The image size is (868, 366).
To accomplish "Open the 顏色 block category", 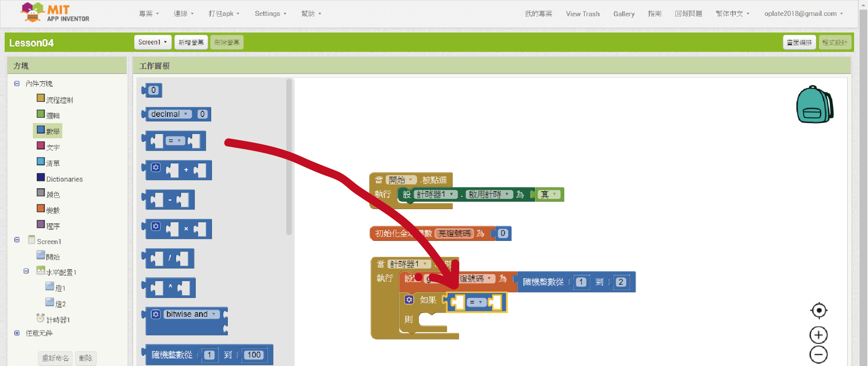I will click(x=48, y=194).
